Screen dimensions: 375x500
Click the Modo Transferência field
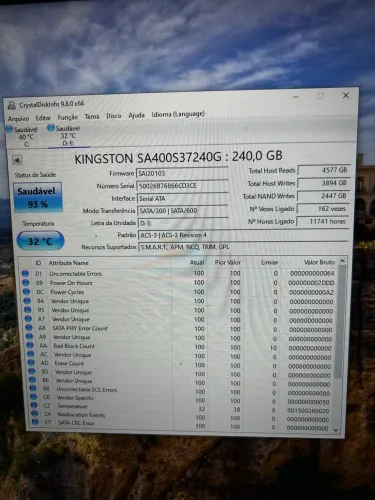click(x=182, y=211)
